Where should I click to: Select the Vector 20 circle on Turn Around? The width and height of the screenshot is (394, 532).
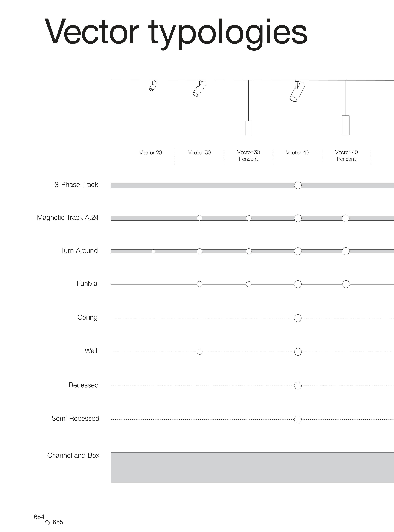(154, 251)
